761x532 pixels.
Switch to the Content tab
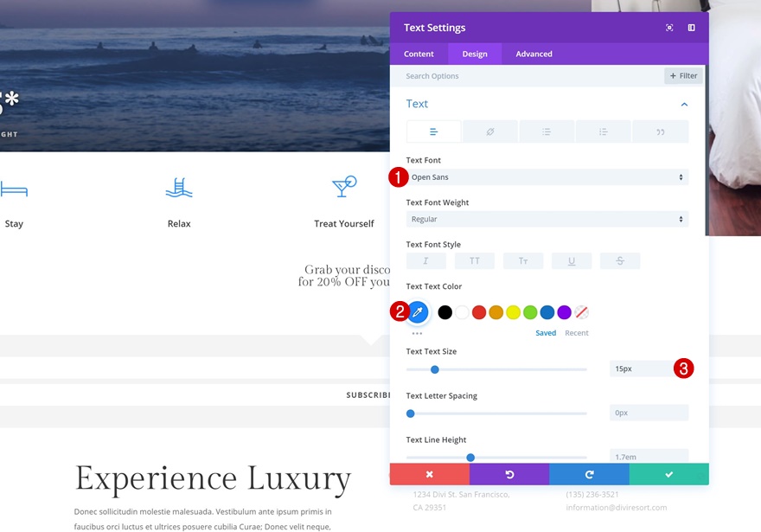(x=419, y=54)
